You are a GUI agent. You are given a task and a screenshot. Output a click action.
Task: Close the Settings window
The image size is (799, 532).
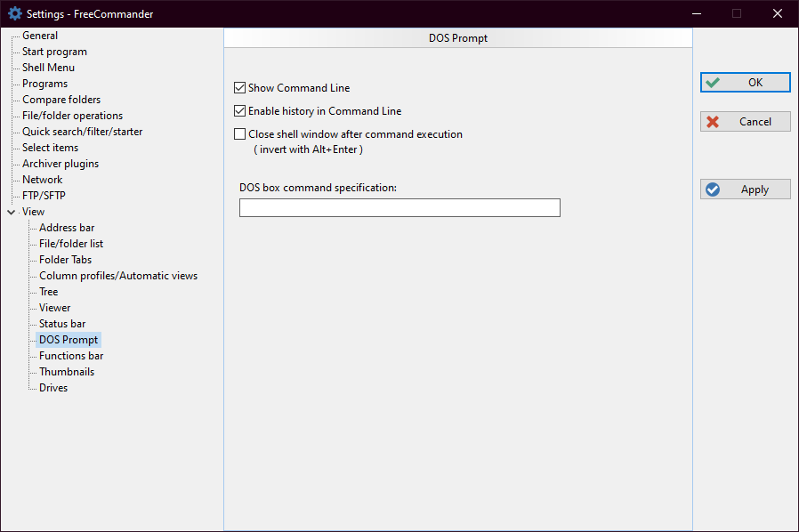tap(777, 13)
